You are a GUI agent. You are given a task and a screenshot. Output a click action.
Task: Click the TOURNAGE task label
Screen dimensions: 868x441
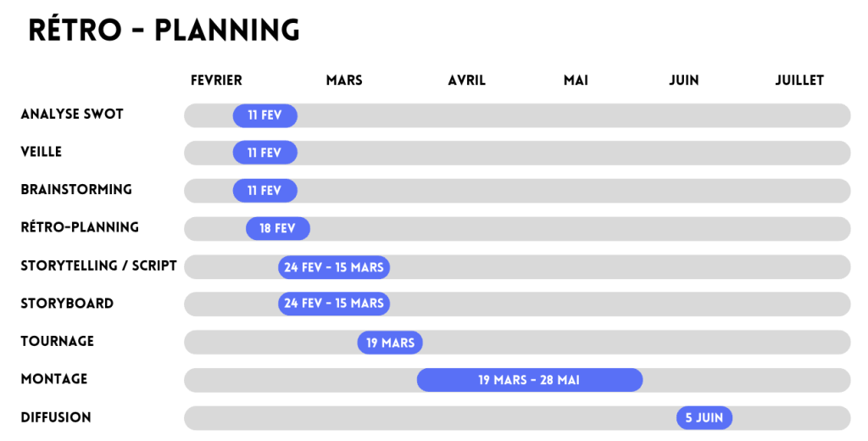tap(58, 342)
